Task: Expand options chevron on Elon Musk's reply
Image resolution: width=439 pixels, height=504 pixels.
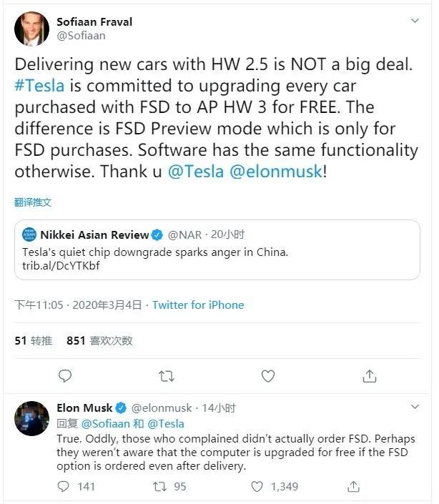Action: coord(415,406)
